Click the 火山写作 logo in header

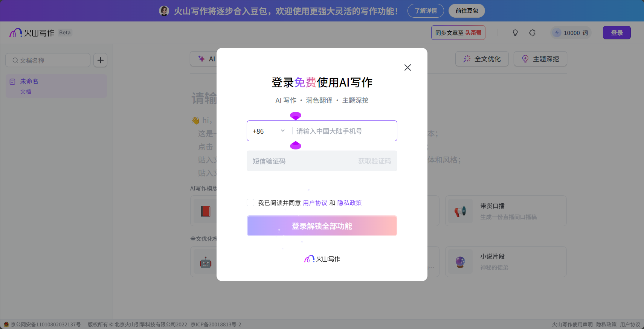coord(32,33)
